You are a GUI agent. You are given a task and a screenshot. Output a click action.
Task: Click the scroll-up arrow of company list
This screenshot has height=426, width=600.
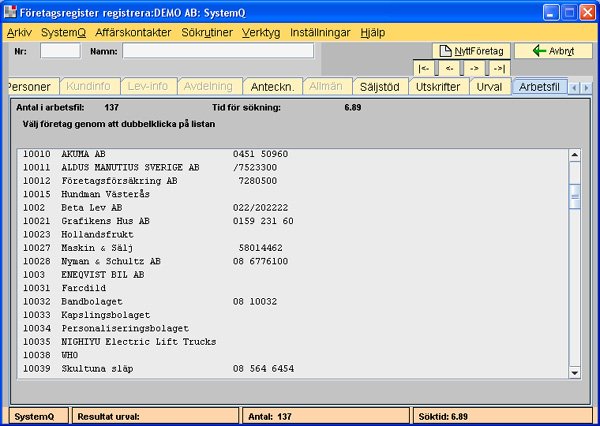(574, 155)
